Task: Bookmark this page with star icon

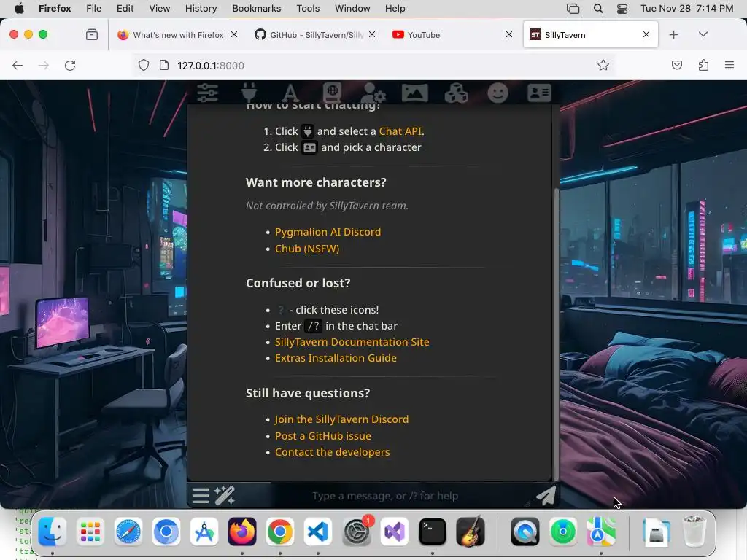Action: coord(603,65)
